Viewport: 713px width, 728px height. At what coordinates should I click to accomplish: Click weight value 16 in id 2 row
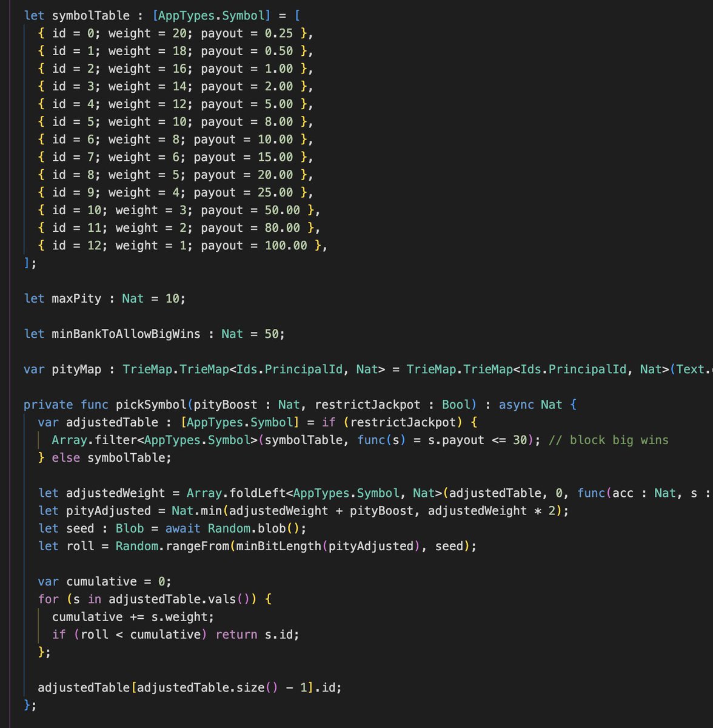coord(179,69)
